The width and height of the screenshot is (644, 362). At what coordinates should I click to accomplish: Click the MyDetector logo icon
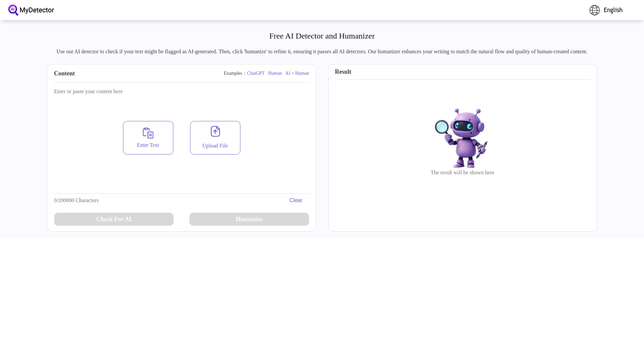tap(13, 10)
